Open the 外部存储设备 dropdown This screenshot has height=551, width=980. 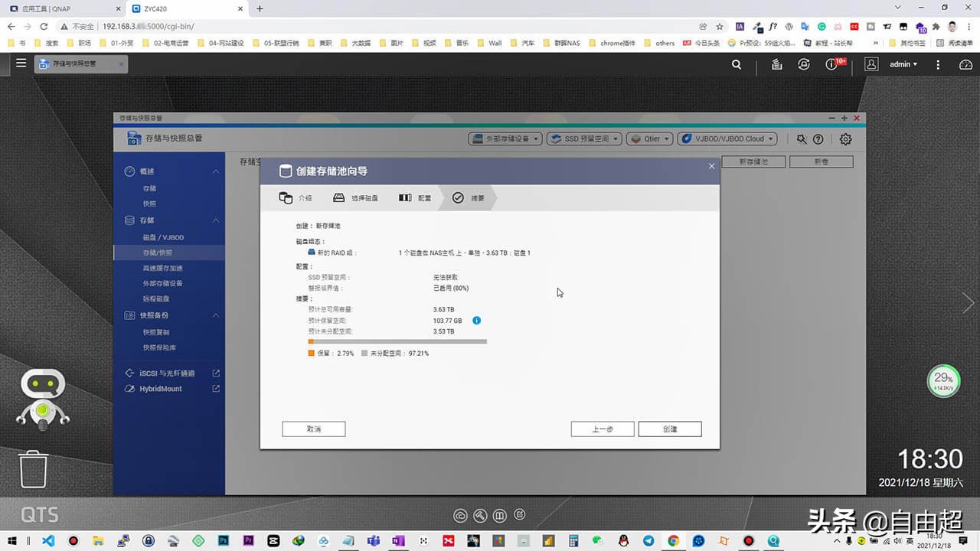coord(505,139)
